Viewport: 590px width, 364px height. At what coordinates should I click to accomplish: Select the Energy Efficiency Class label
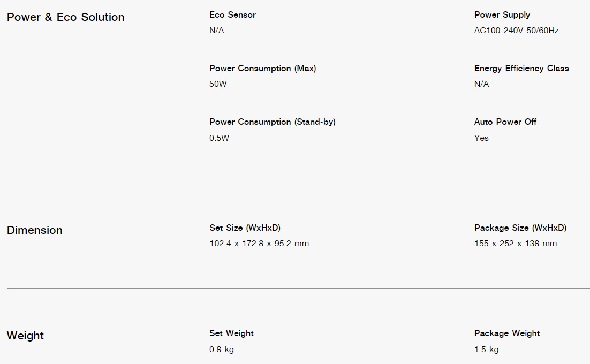point(521,69)
